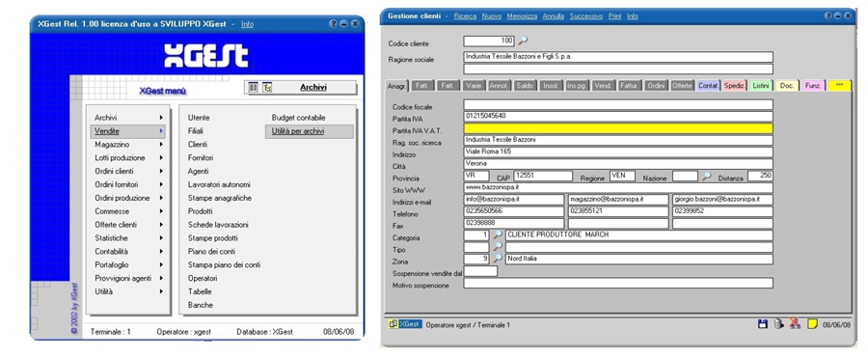Click the Categoria lookup magnifier
Image resolution: width=868 pixels, height=357 pixels.
coord(498,234)
